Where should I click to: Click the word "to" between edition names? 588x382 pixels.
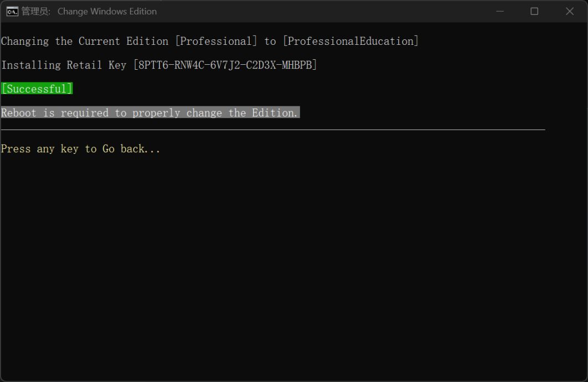pos(270,42)
